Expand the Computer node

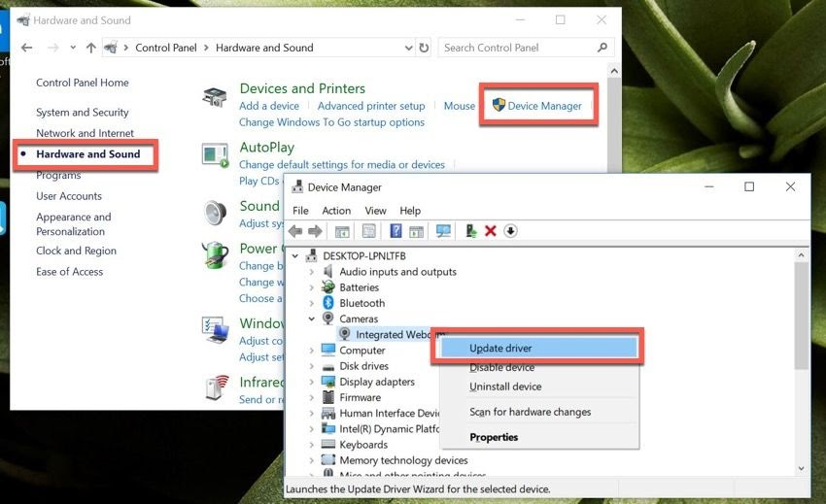(311, 351)
